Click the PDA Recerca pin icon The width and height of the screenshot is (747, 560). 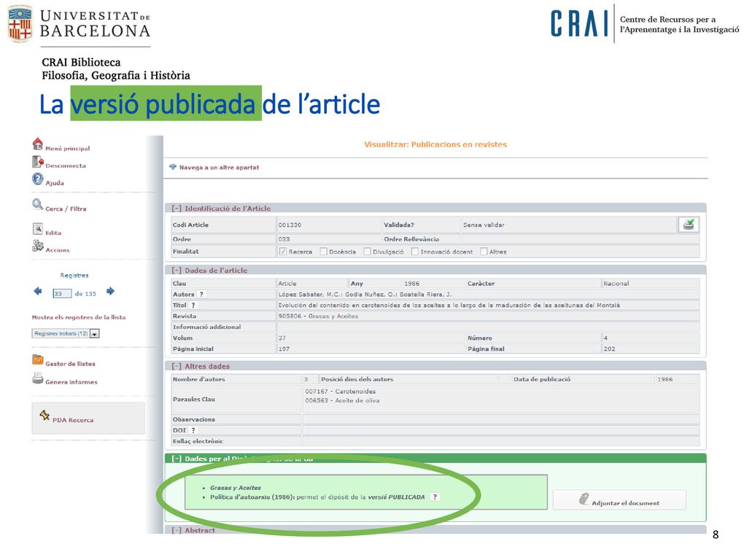coord(44,415)
